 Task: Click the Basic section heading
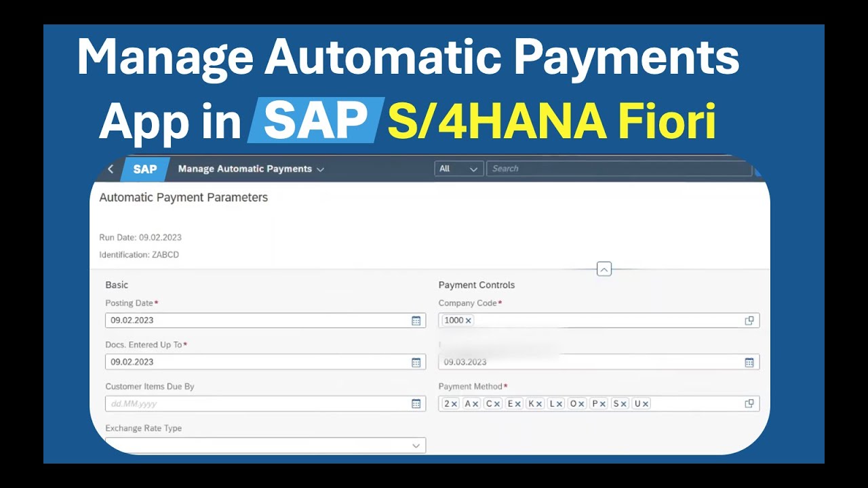[x=117, y=285]
